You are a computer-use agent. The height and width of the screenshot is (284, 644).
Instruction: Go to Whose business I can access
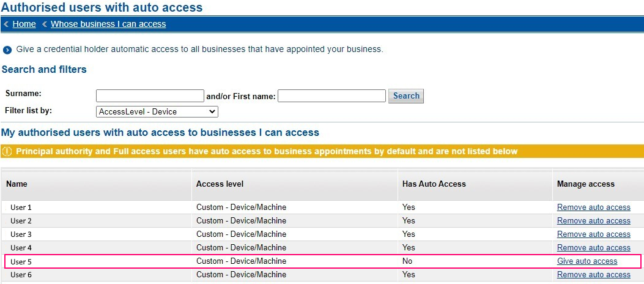108,24
